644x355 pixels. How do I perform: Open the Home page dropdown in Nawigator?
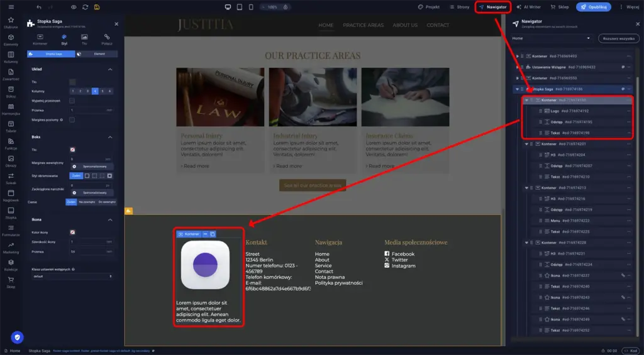[552, 38]
